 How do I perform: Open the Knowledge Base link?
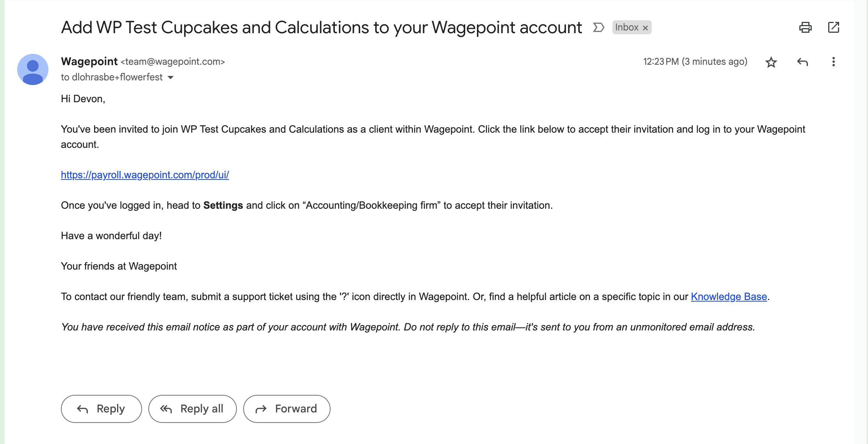click(x=729, y=297)
